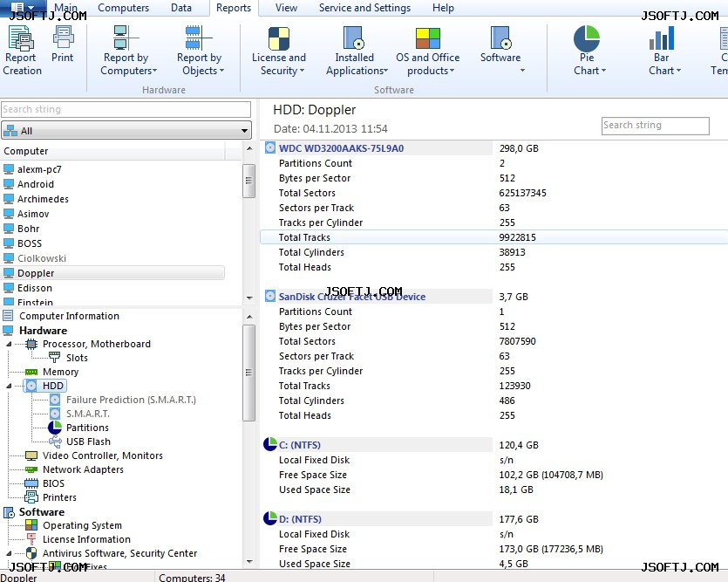Open the Pie Chart dropdown
The image size is (728, 582).
click(x=588, y=50)
